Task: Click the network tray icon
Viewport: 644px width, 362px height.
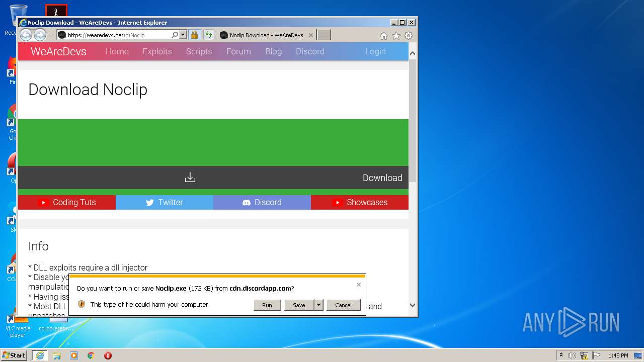Action: (584, 355)
